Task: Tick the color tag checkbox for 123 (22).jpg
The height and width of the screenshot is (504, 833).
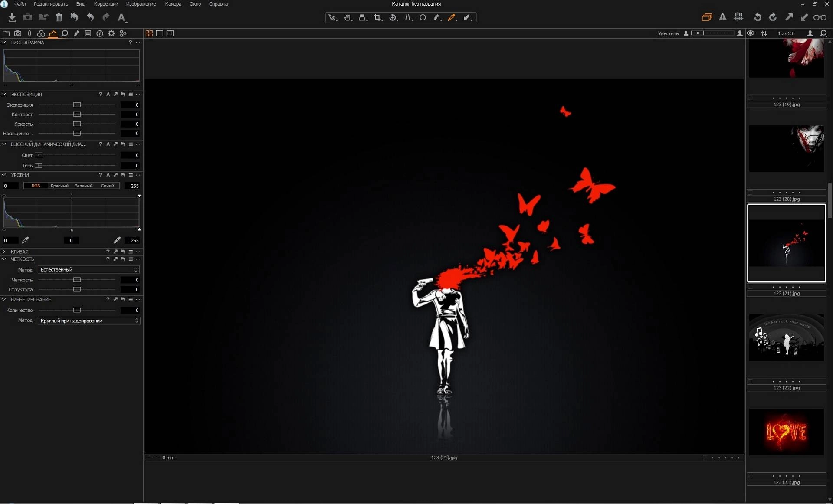Action: tap(751, 382)
